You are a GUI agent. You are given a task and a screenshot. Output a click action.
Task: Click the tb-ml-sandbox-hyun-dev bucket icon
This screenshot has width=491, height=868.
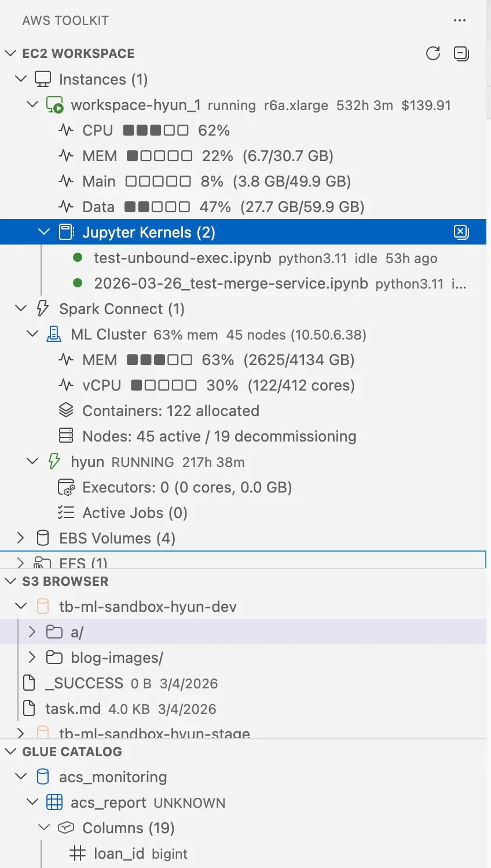(x=43, y=607)
